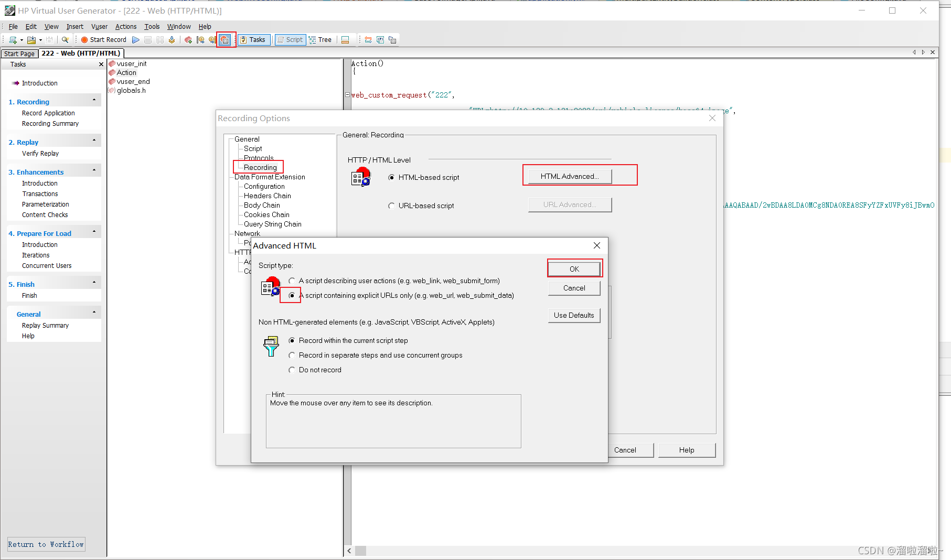Viewport: 951px width, 560px height.
Task: Open the File menu
Action: point(13,26)
